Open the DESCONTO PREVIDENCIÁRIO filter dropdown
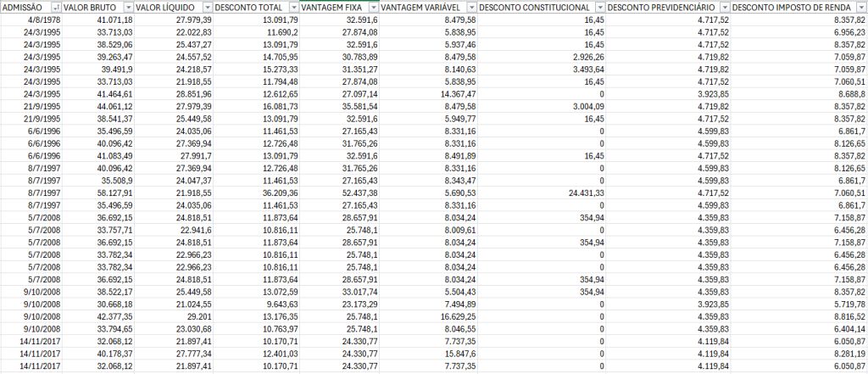This screenshot has height=374, width=868. point(723,8)
